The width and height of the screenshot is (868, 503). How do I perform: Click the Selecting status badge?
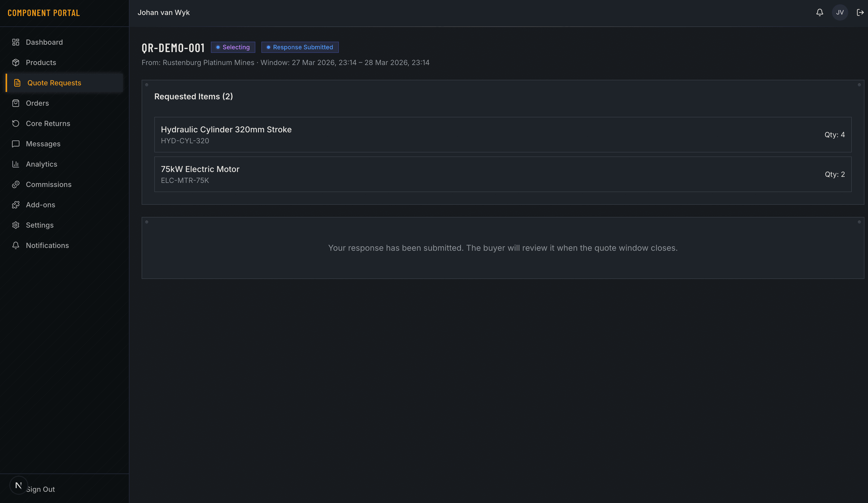tap(233, 47)
